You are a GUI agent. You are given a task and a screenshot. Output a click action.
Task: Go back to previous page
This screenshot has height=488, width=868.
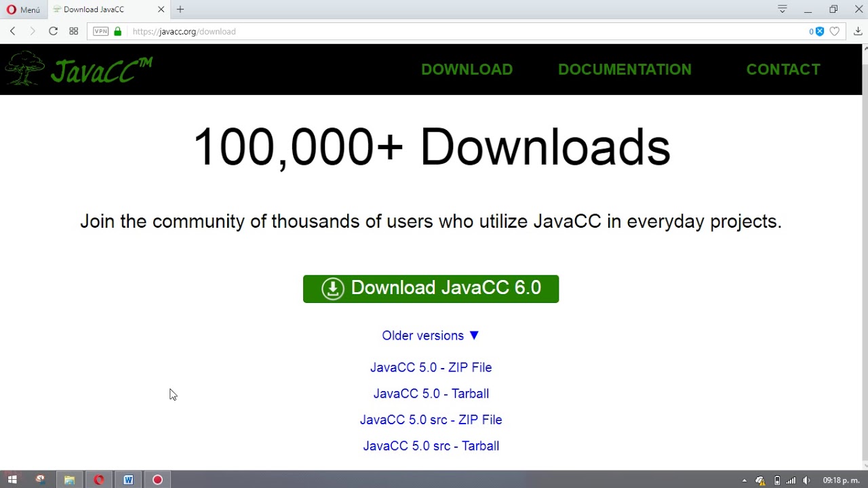12,31
